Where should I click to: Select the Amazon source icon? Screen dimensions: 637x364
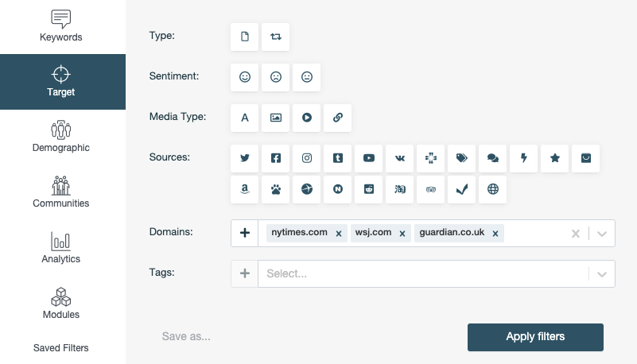[x=245, y=189]
